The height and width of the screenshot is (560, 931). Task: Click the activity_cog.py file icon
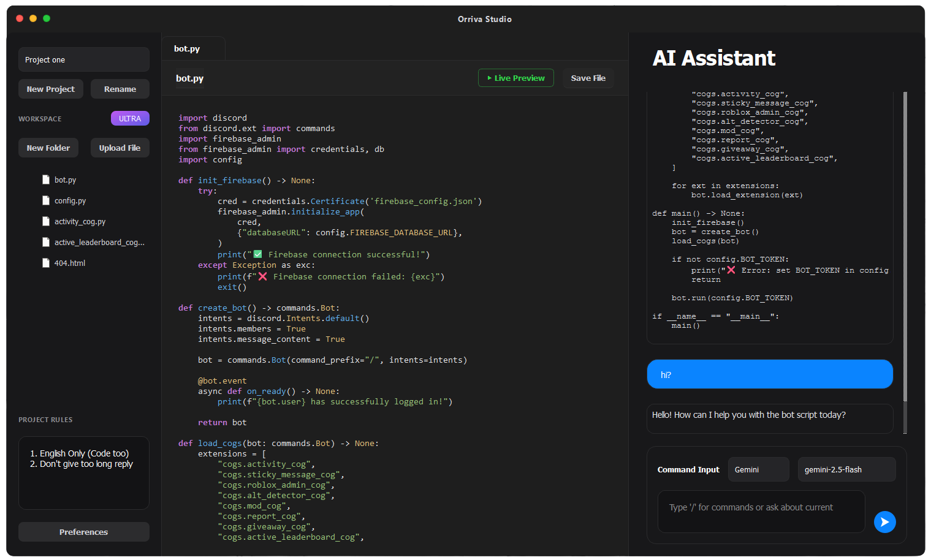click(46, 221)
